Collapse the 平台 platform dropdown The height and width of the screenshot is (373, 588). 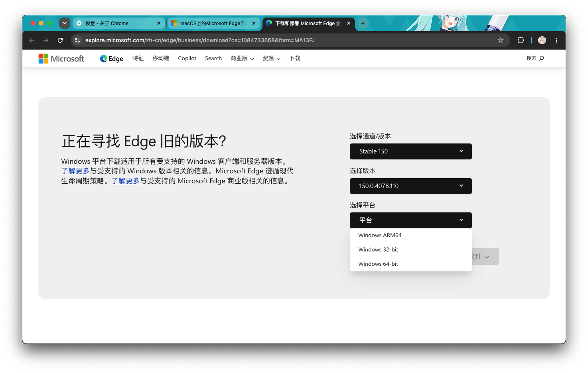(x=411, y=220)
